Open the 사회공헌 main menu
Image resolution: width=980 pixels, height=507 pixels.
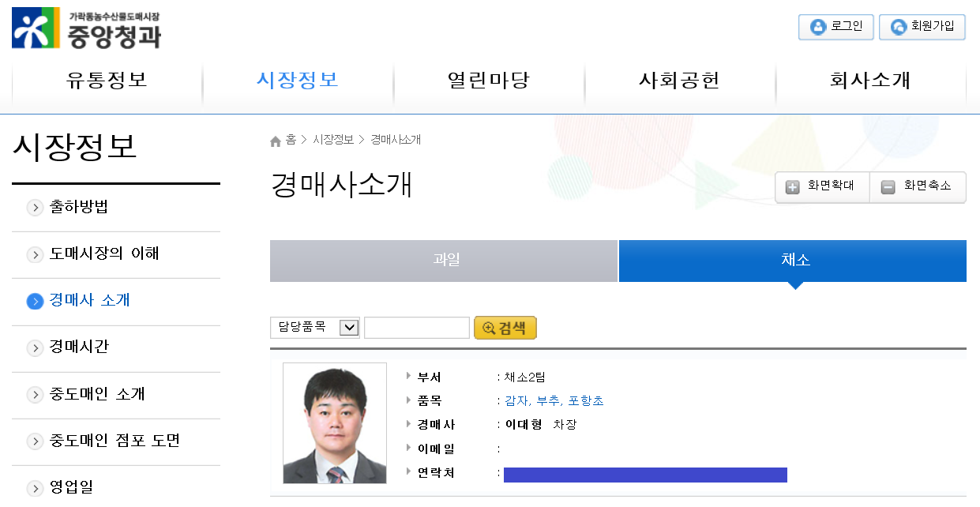click(x=680, y=81)
